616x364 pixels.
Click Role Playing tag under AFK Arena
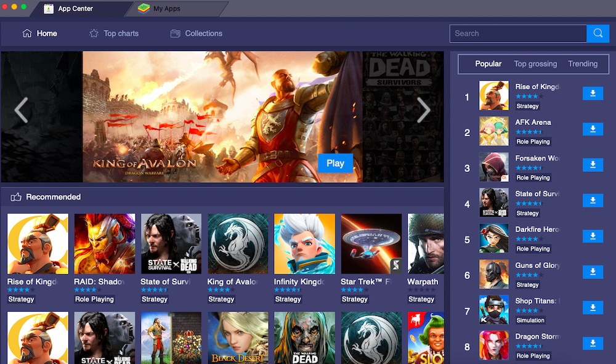(x=533, y=142)
